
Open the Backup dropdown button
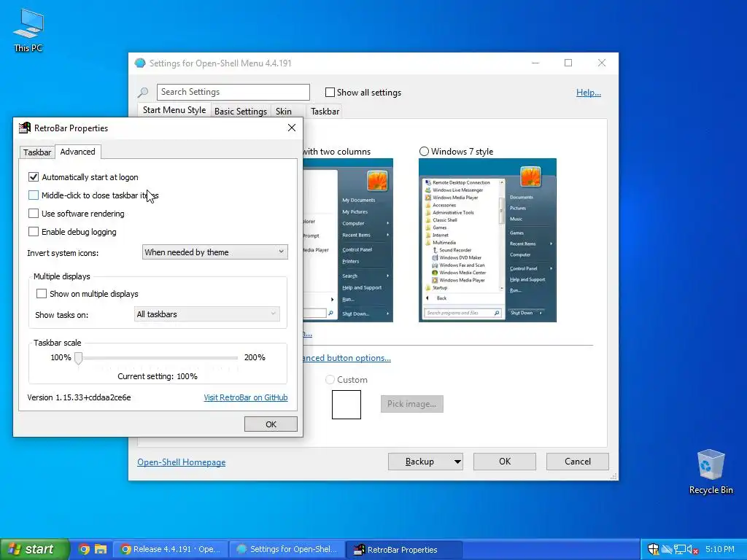pyautogui.click(x=457, y=462)
